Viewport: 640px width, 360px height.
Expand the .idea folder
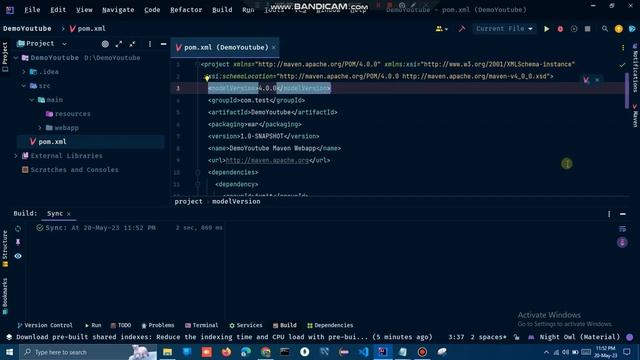coord(24,72)
